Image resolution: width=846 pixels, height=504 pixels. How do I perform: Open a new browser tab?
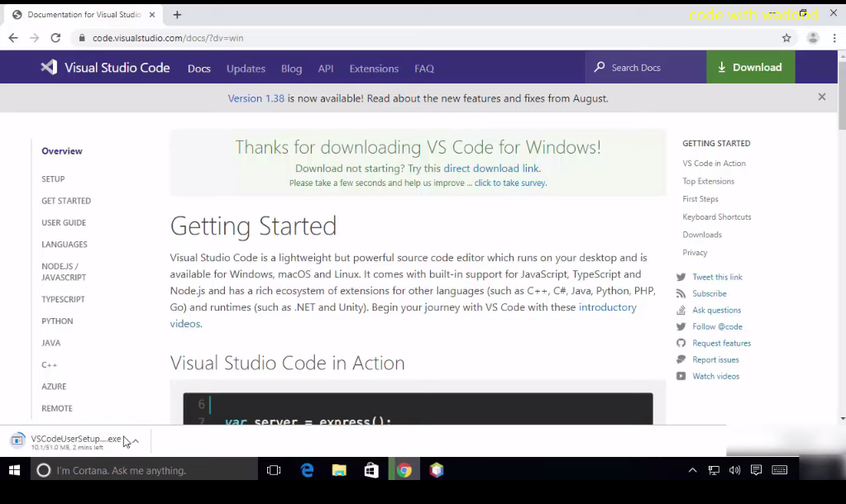177,15
